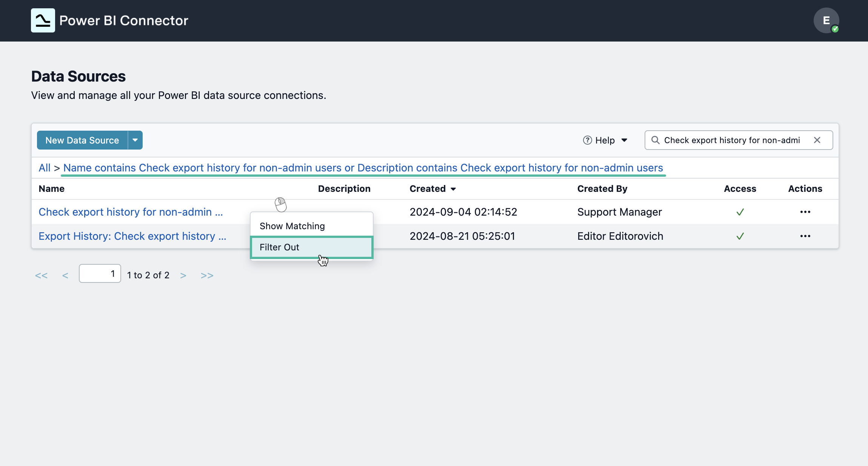Select Show Matching from the context menu
The height and width of the screenshot is (466, 868).
pyautogui.click(x=312, y=226)
